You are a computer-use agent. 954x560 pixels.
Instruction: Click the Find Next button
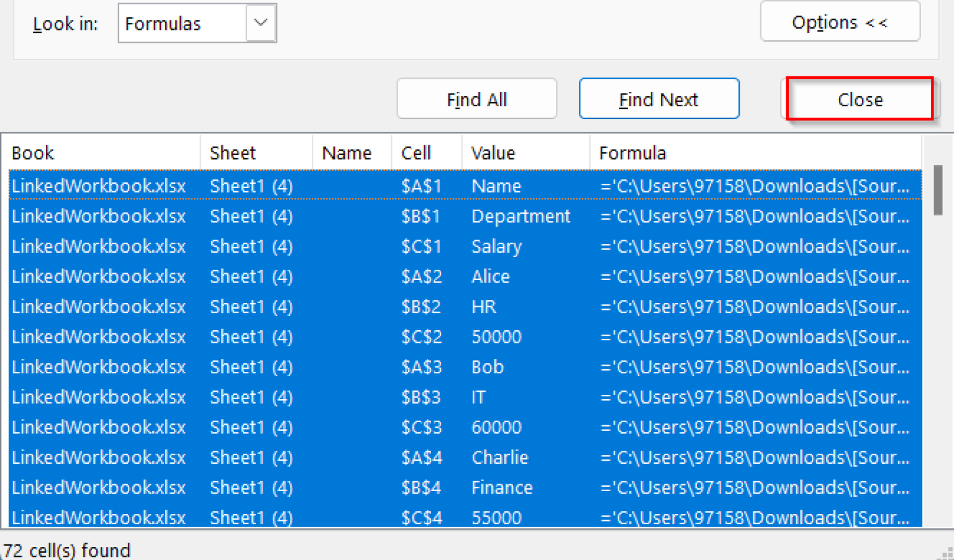point(658,98)
